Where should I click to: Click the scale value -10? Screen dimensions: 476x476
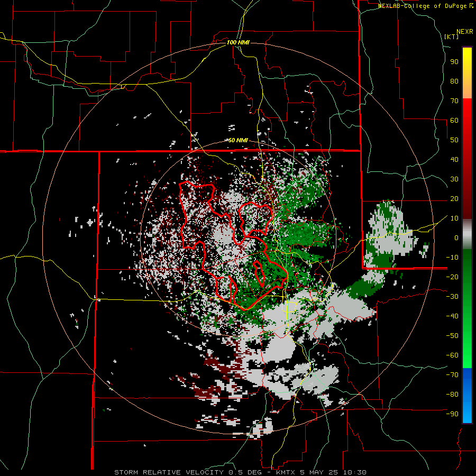(452, 258)
